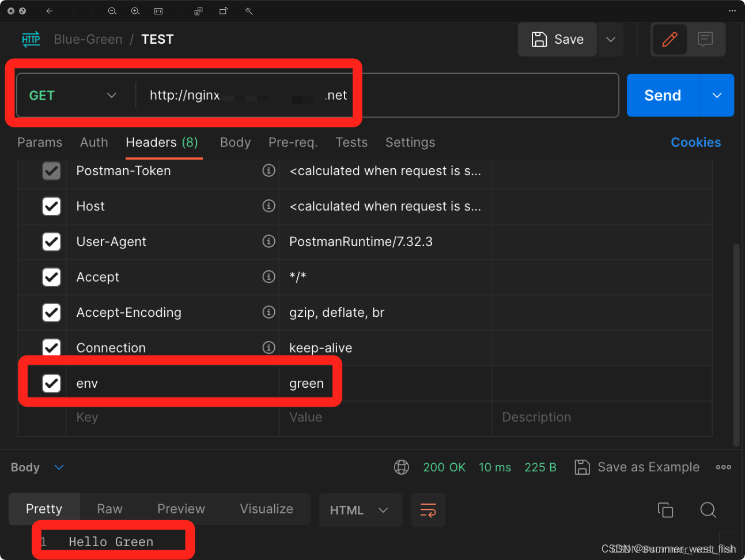Open the three-dot more menu at top right
The width and height of the screenshot is (745, 560).
[x=732, y=11]
